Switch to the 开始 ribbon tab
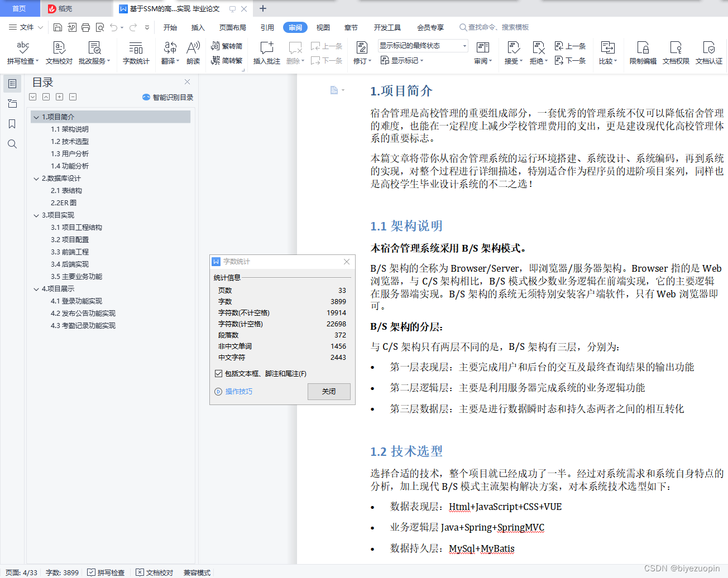Viewport: 728px width, 578px height. point(170,27)
